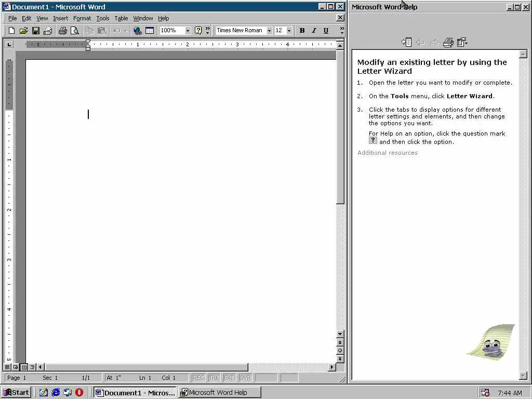
Task: Click Forward arrow in Help window
Action: coord(434,43)
